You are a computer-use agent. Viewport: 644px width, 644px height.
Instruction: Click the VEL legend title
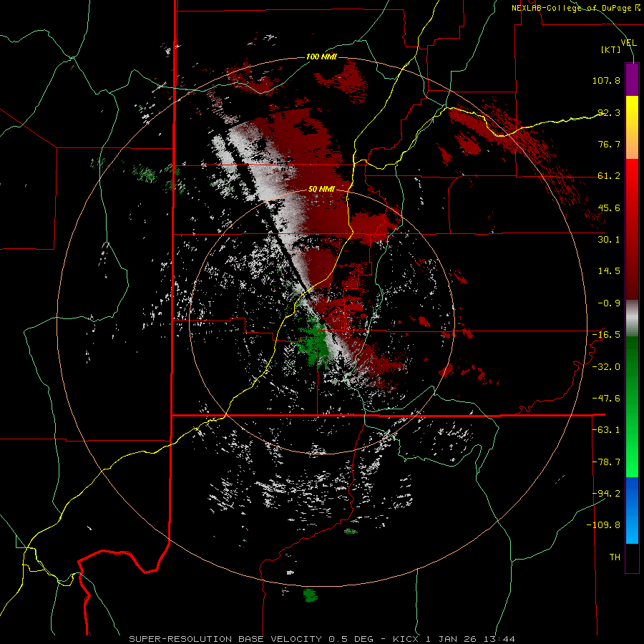[x=629, y=43]
